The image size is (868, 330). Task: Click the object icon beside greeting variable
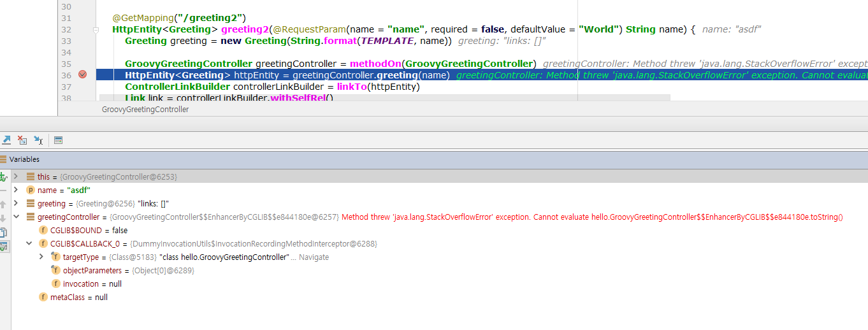(31, 203)
